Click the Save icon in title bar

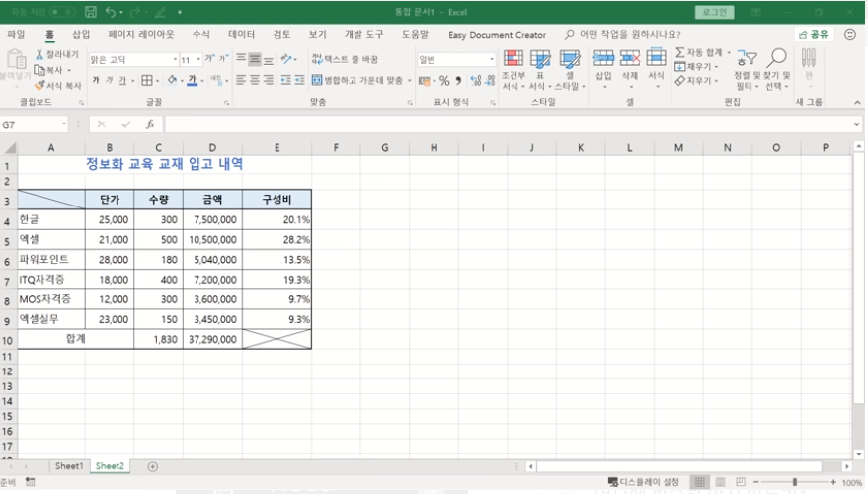[91, 12]
